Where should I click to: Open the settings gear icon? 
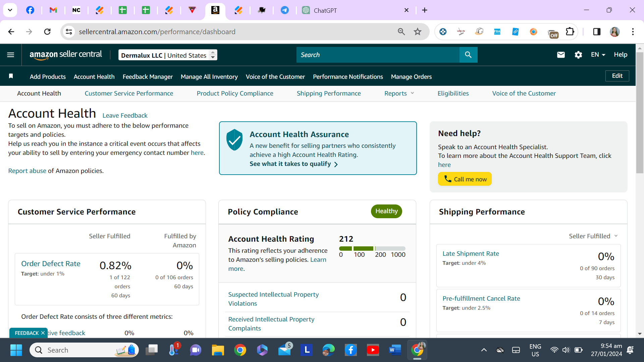click(578, 55)
